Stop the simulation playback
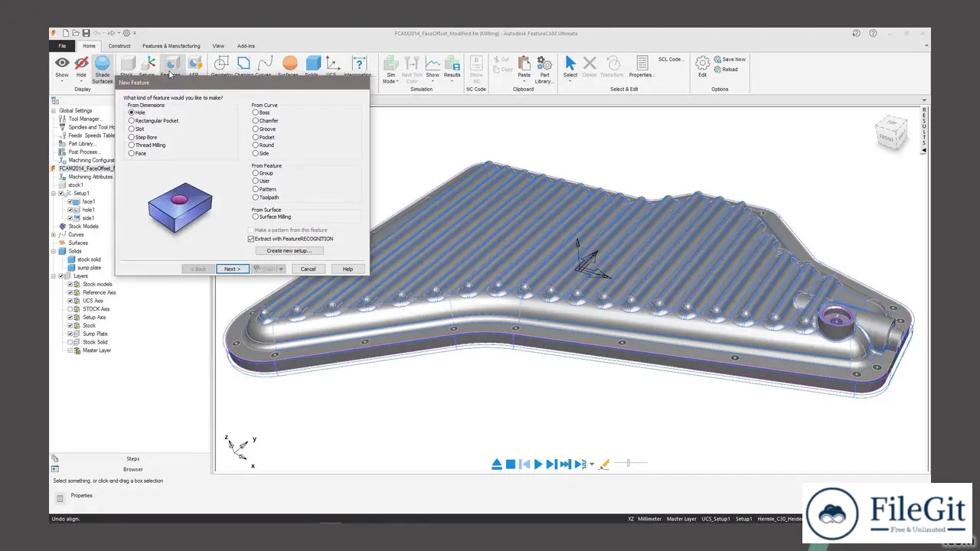This screenshot has height=551, width=980. click(511, 464)
